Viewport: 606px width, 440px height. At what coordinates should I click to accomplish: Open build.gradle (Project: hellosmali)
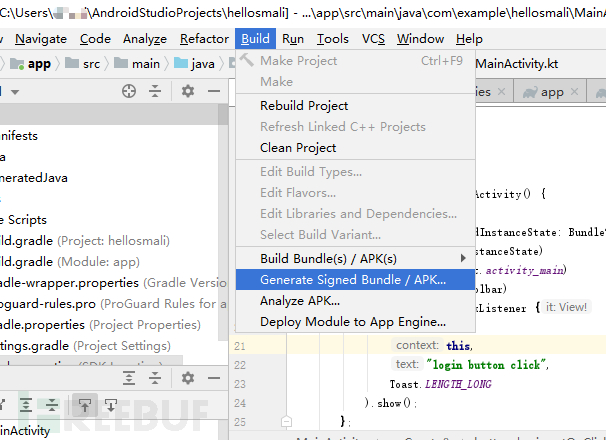tap(85, 241)
